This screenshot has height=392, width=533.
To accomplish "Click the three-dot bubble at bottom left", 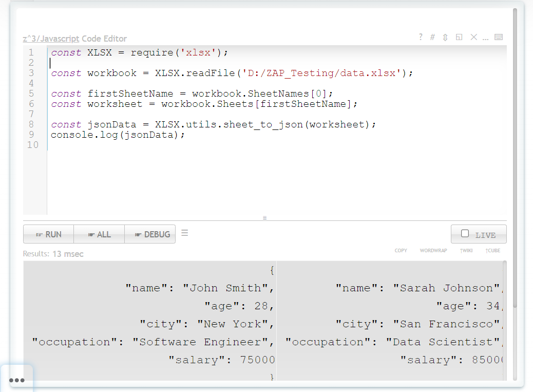I will pyautogui.click(x=17, y=380).
